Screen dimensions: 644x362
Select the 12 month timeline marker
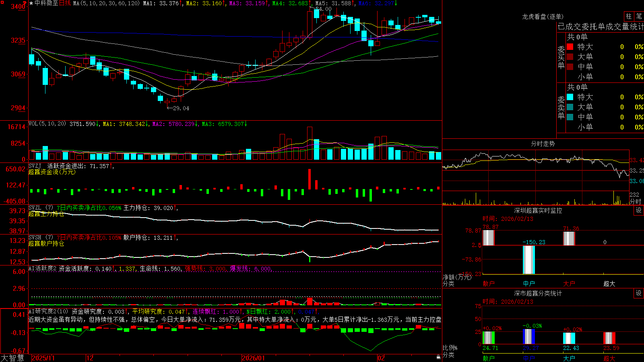90,358
